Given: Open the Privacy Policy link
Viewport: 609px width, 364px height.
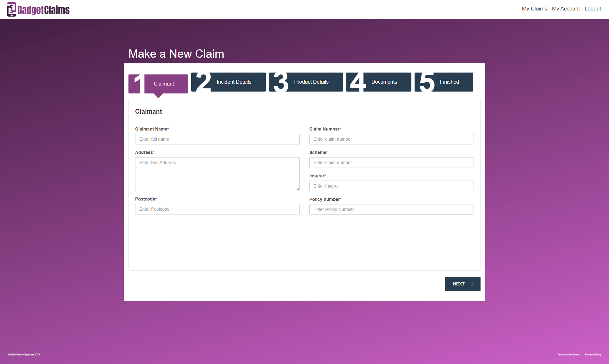Looking at the screenshot, I should pos(593,354).
